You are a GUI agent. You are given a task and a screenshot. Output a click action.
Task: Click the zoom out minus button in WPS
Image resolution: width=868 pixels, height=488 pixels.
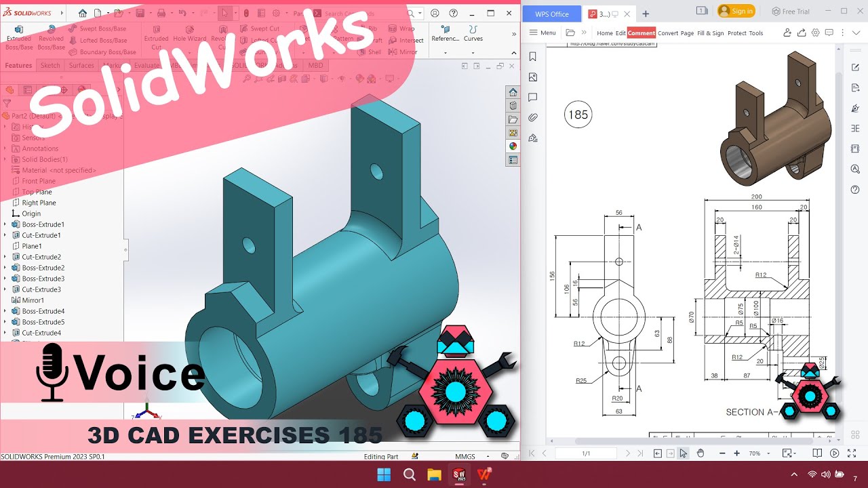tap(722, 453)
